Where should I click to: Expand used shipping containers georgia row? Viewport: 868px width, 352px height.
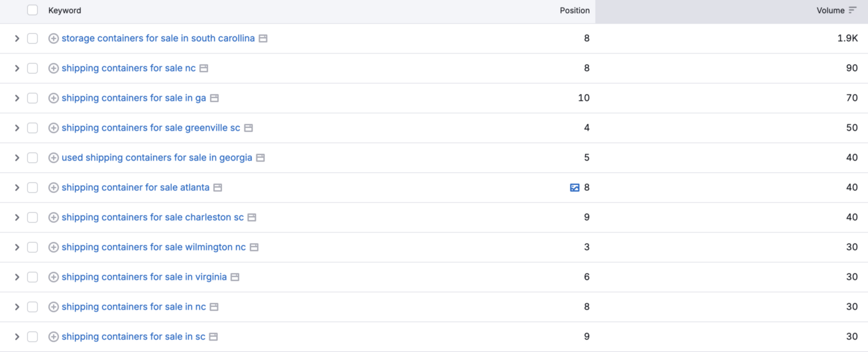pyautogui.click(x=17, y=158)
